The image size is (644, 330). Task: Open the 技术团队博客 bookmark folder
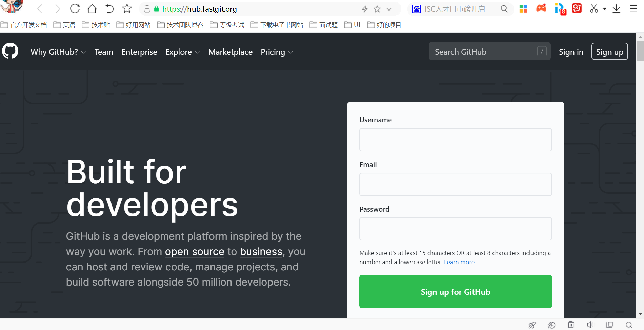point(180,25)
